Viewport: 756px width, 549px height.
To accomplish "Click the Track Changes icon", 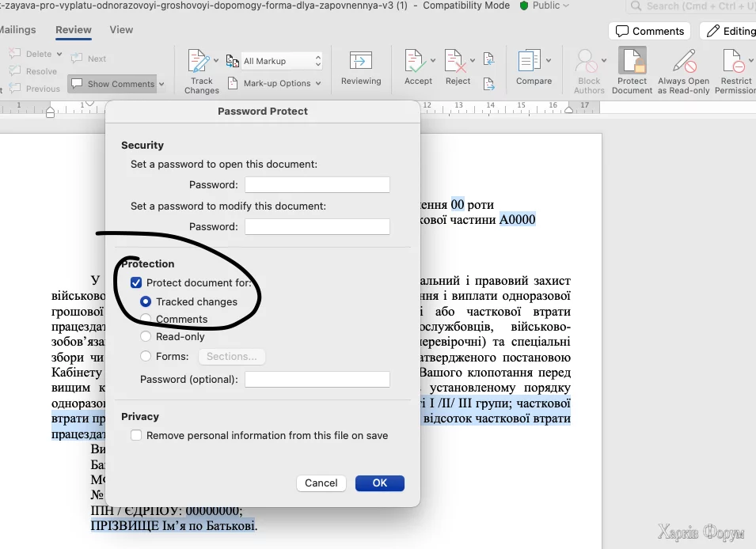I will (198, 62).
